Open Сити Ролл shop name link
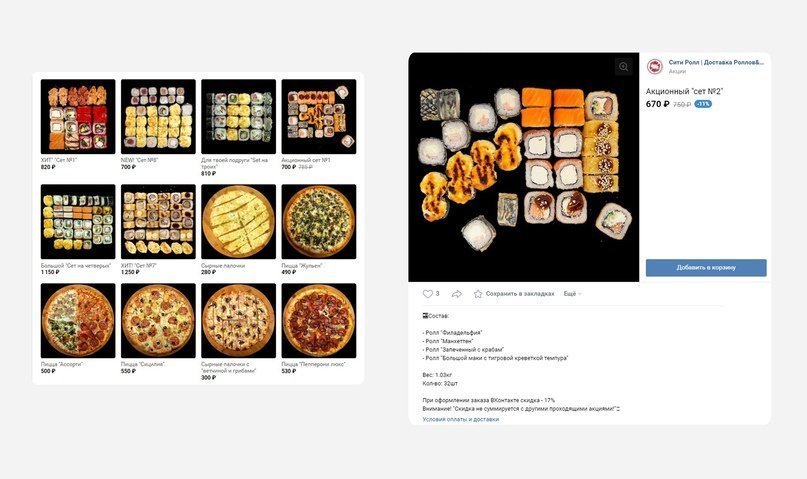Viewport: 807px width, 479px height. coord(716,62)
